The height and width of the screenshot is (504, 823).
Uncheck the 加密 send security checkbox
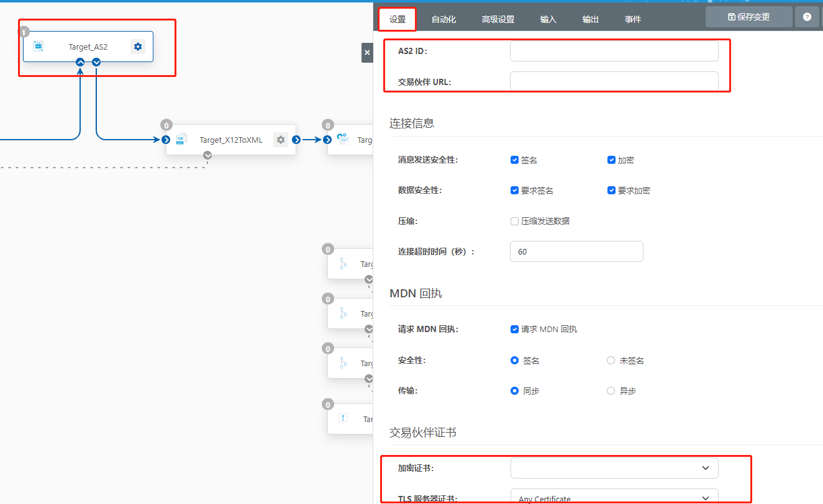611,160
